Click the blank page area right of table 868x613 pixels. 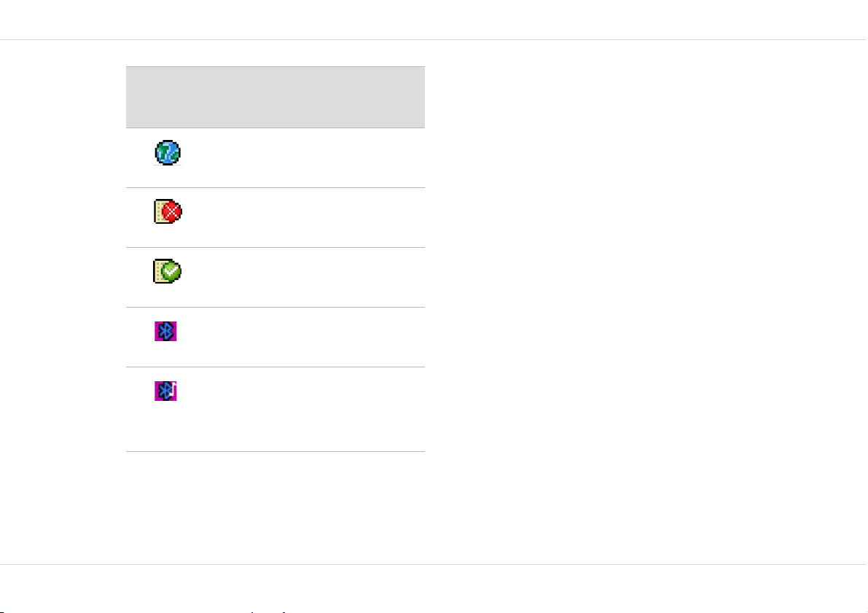pos(645,302)
